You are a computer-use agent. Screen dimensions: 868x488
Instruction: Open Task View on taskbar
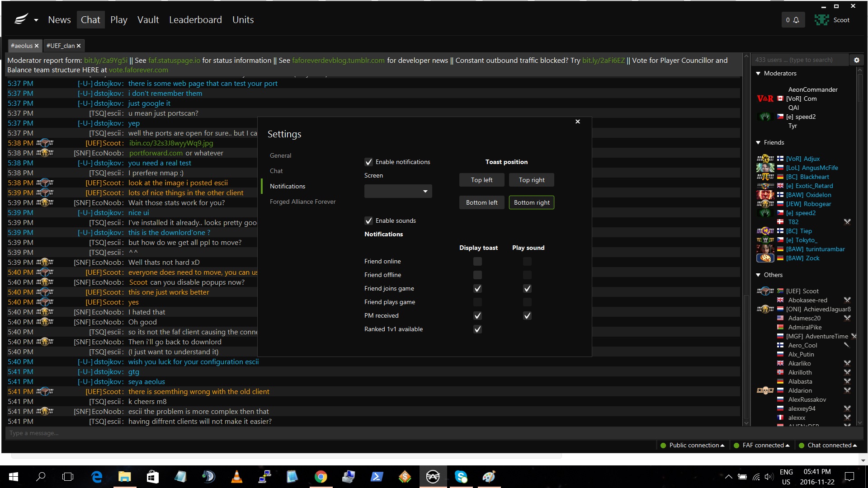coord(68,477)
